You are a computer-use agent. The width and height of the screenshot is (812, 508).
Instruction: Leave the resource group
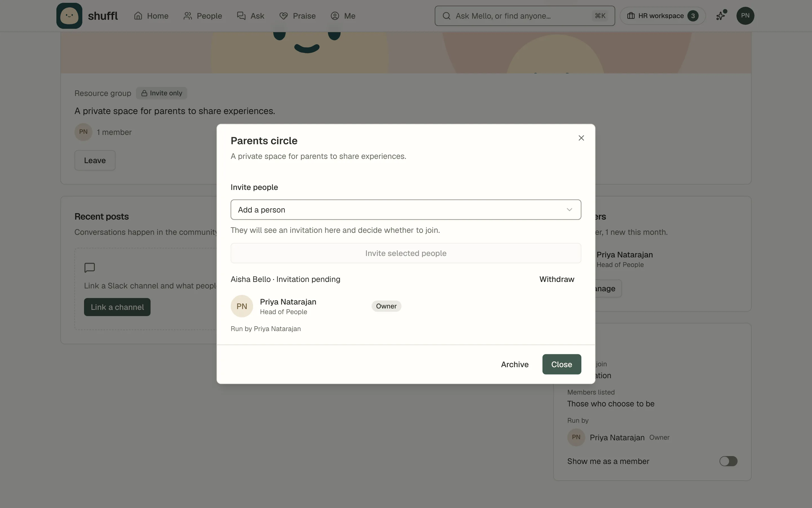pyautogui.click(x=95, y=161)
